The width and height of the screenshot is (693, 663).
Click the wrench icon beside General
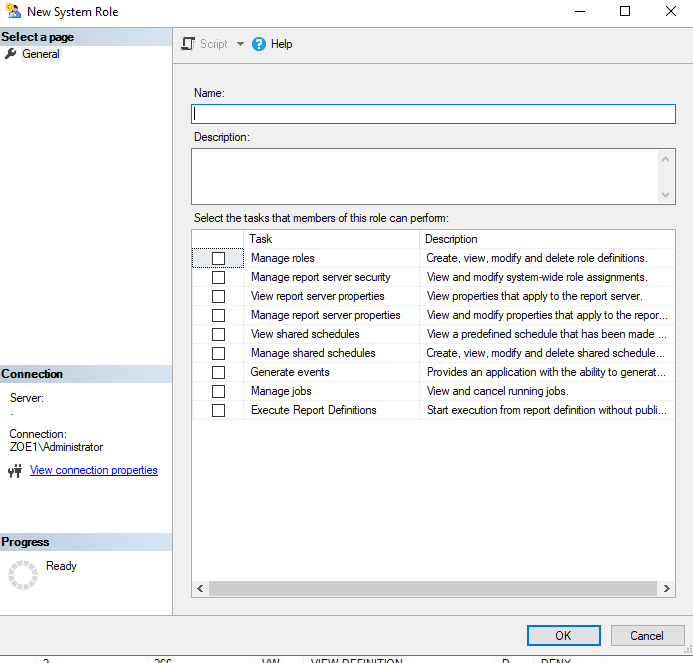pyautogui.click(x=11, y=54)
